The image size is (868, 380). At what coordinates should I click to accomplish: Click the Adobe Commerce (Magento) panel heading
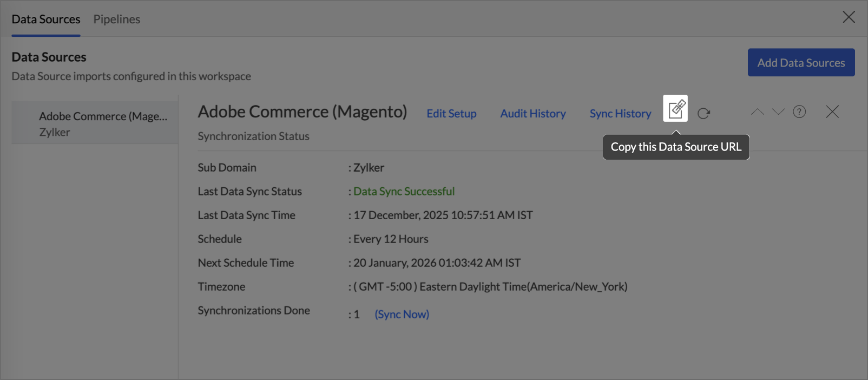pyautogui.click(x=302, y=112)
